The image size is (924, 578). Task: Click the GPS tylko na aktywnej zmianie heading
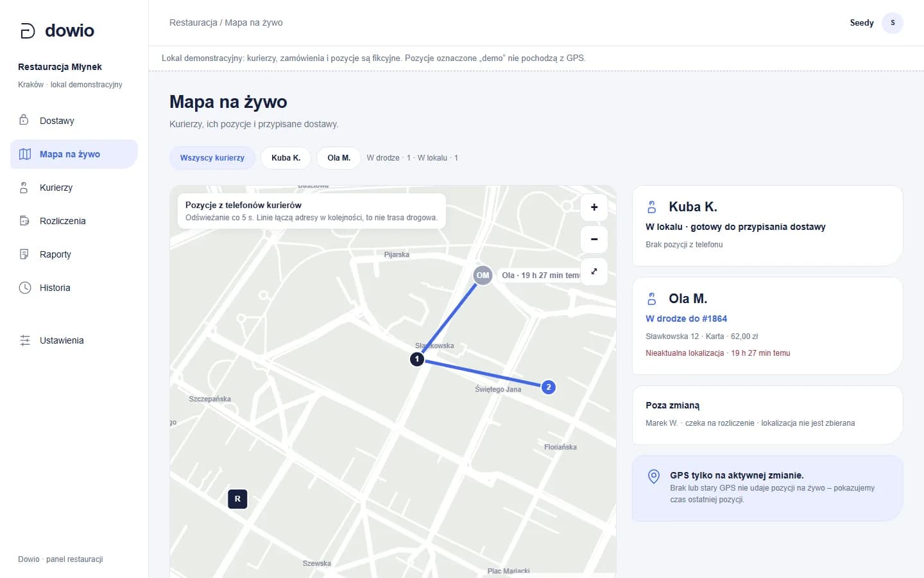[x=737, y=475]
